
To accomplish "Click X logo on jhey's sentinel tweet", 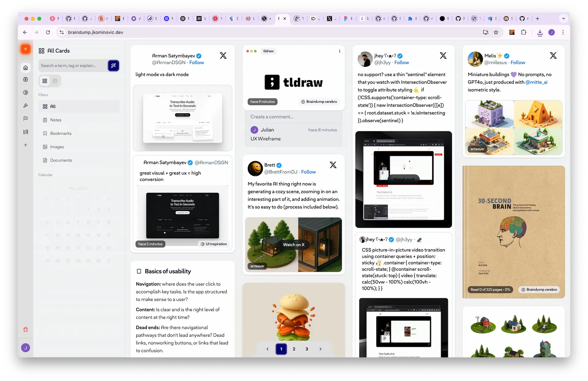I will (x=443, y=55).
